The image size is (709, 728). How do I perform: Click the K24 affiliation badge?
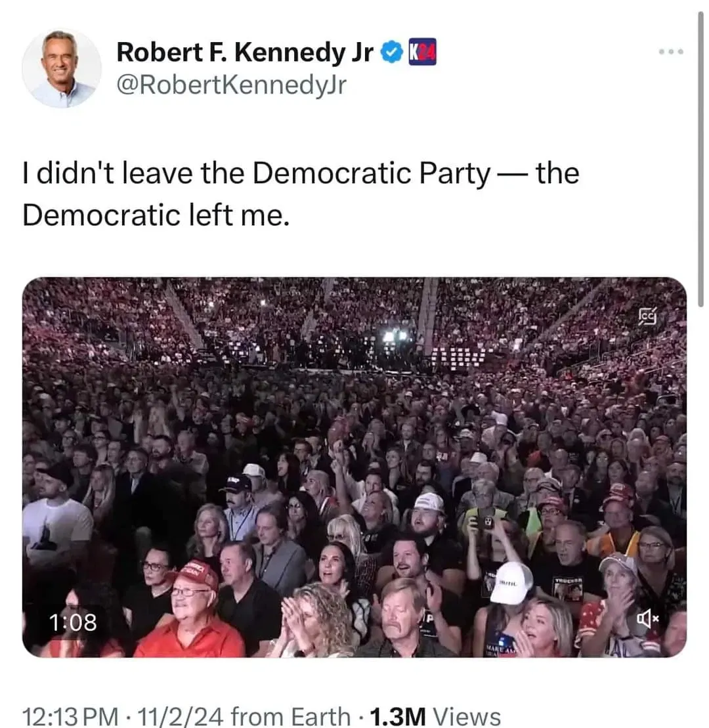point(422,52)
